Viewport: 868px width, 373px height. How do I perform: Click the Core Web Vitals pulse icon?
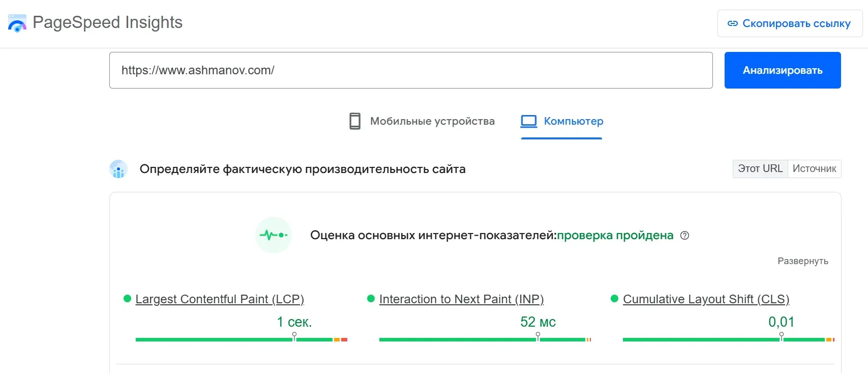click(x=274, y=235)
